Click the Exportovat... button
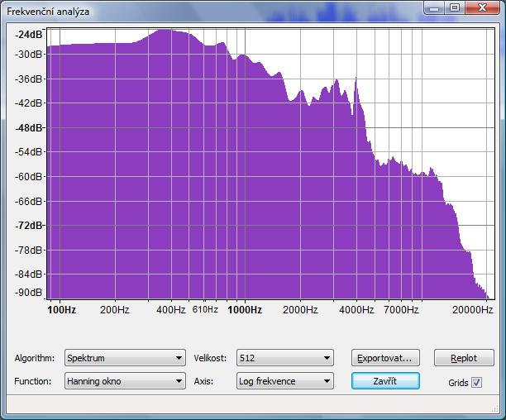The height and width of the screenshot is (420, 506). (x=385, y=358)
